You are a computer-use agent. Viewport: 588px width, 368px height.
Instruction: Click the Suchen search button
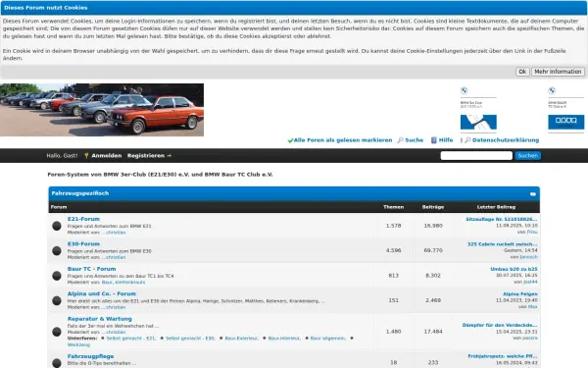tap(527, 155)
